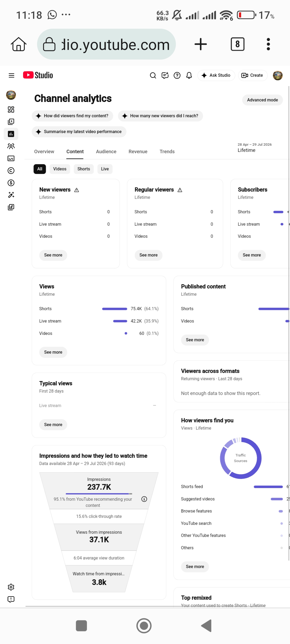This screenshot has height=644, width=290.
Task: Open Community people icon in sidebar
Action: point(11,146)
